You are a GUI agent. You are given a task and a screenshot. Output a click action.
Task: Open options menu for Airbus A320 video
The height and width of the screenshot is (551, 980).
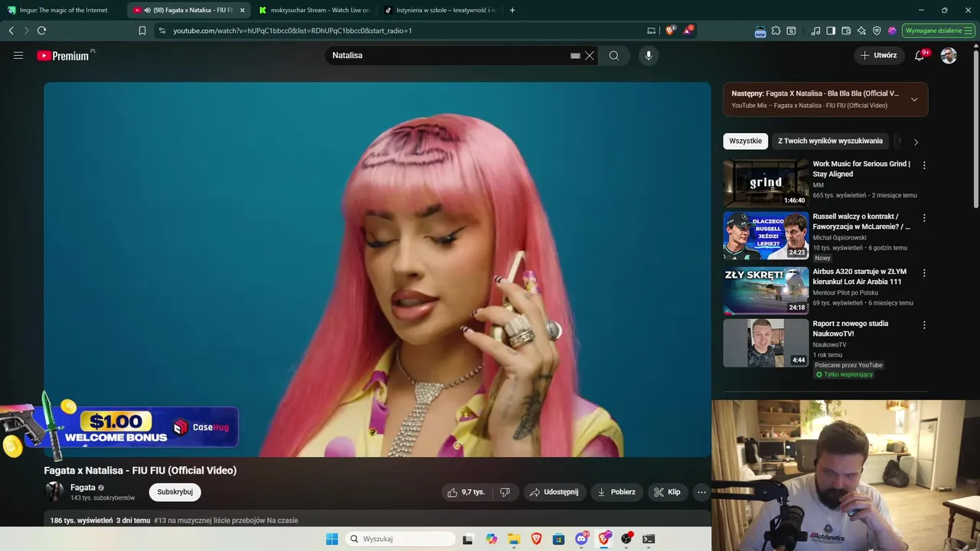click(x=924, y=273)
